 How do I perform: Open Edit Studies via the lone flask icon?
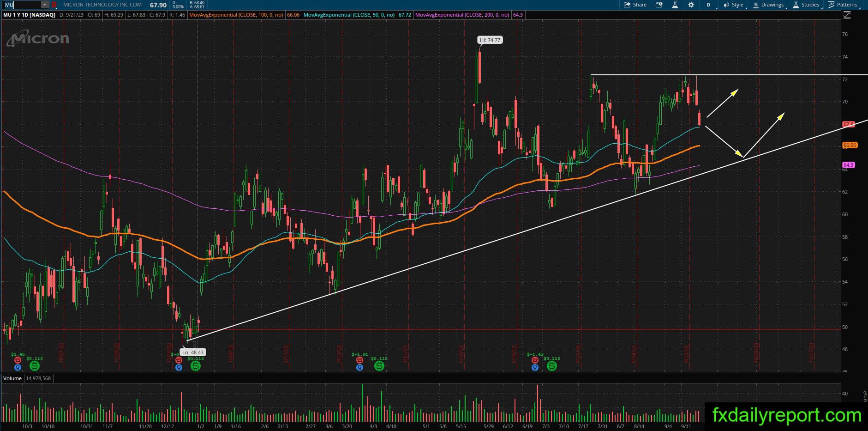[675, 5]
